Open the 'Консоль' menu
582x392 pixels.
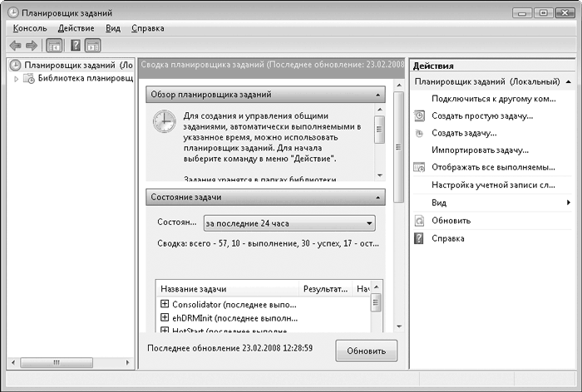click(30, 28)
